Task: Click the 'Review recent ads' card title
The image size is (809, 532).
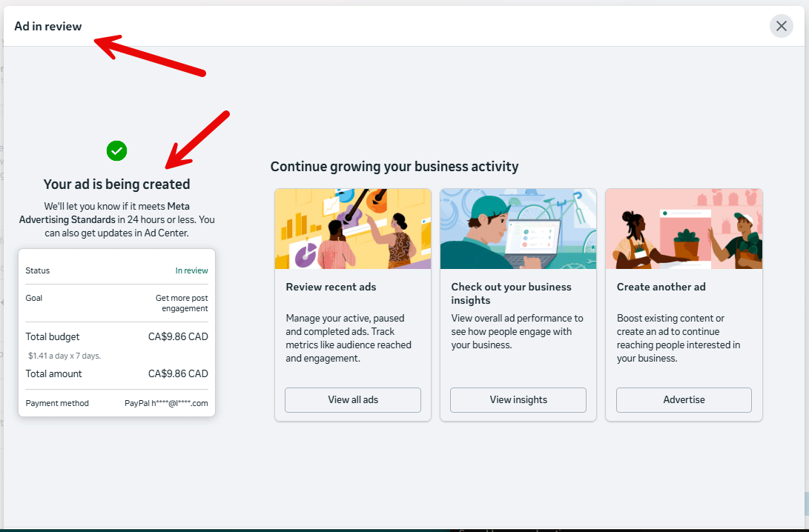Action: click(x=331, y=287)
